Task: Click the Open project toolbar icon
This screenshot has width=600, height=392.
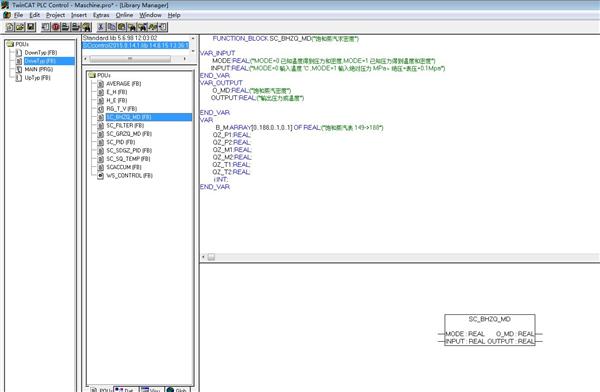Action: (x=20, y=27)
